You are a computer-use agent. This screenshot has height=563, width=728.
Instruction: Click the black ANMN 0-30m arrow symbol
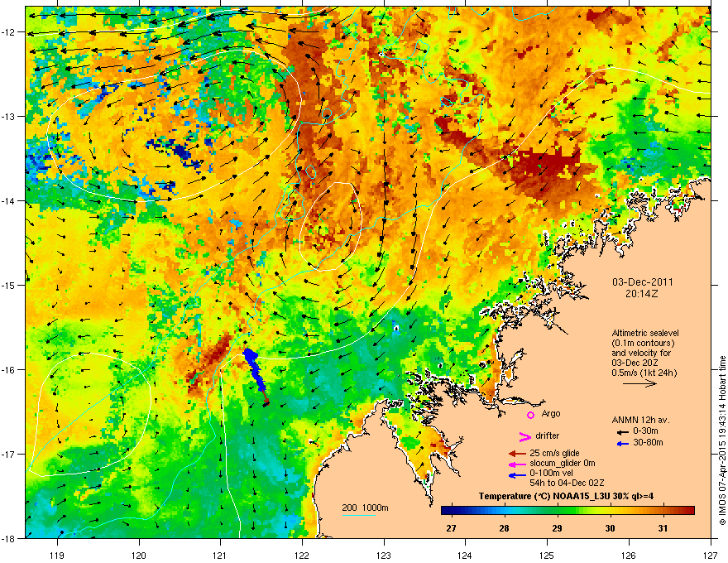[x=623, y=432]
